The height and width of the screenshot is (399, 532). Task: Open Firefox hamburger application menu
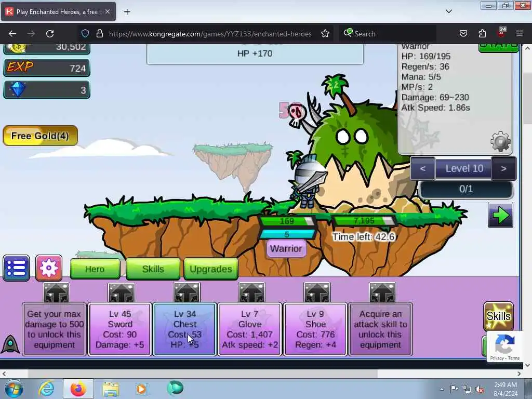[x=520, y=34]
